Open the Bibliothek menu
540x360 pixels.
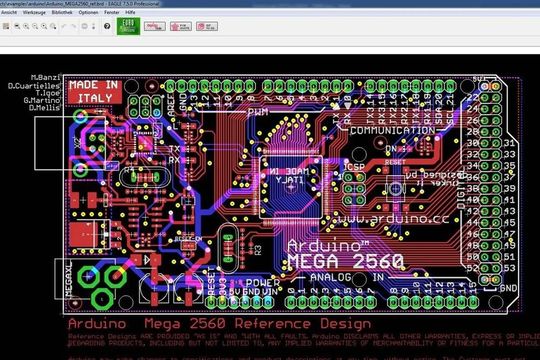point(62,12)
